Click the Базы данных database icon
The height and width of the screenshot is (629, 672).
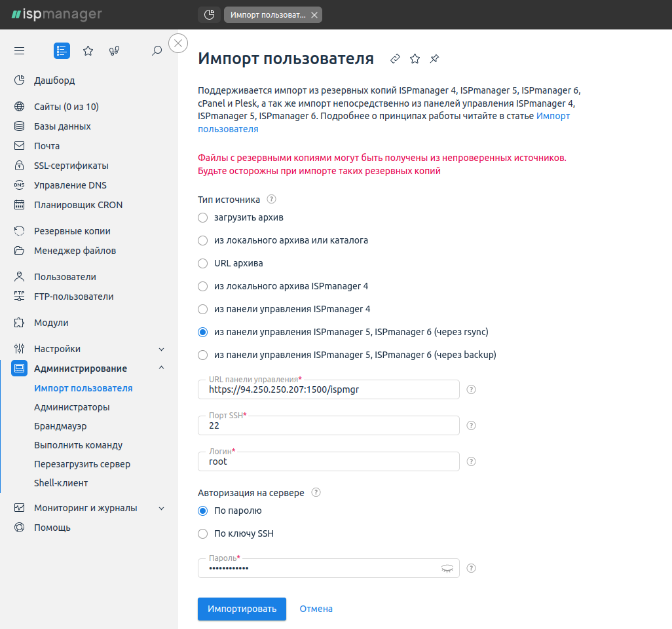tap(19, 126)
